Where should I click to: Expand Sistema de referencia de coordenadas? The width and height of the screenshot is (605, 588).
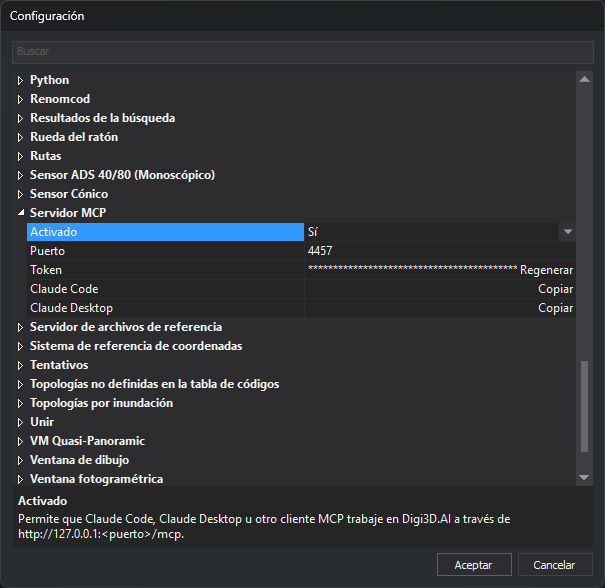[x=20, y=346]
